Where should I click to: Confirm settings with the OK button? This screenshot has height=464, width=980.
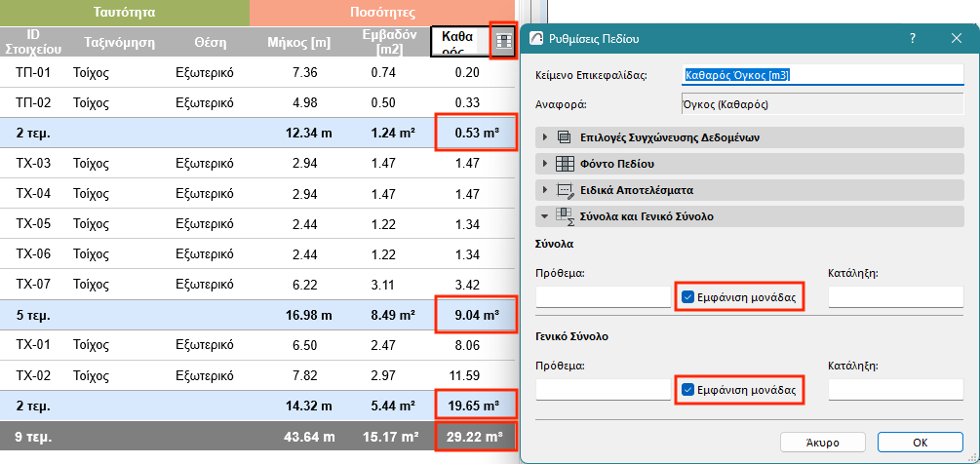click(920, 443)
